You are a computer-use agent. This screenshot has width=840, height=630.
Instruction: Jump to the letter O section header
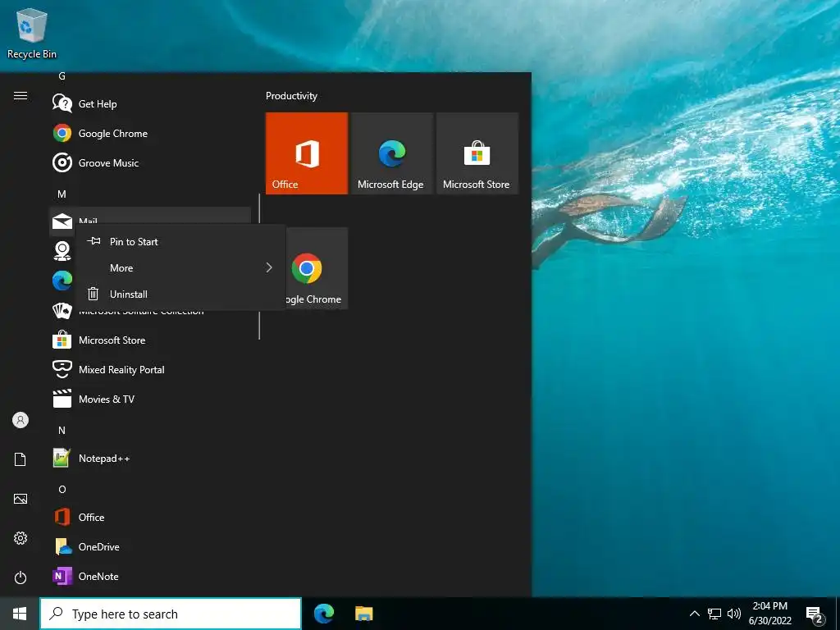tap(62, 489)
